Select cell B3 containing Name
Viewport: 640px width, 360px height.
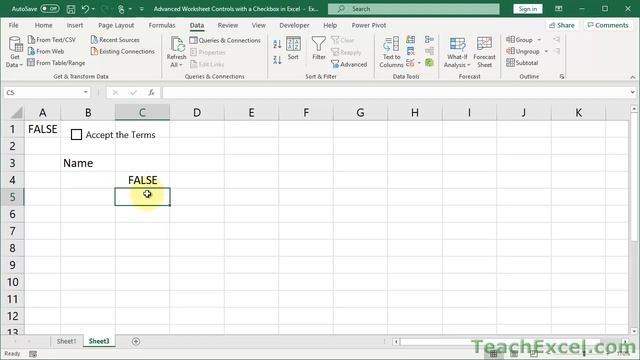coord(88,163)
